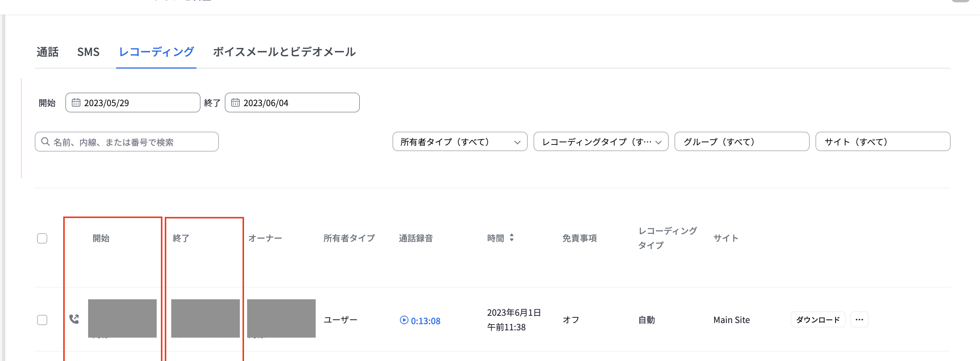
Task: Open the グループ（すべて）filter
Action: coord(742,142)
